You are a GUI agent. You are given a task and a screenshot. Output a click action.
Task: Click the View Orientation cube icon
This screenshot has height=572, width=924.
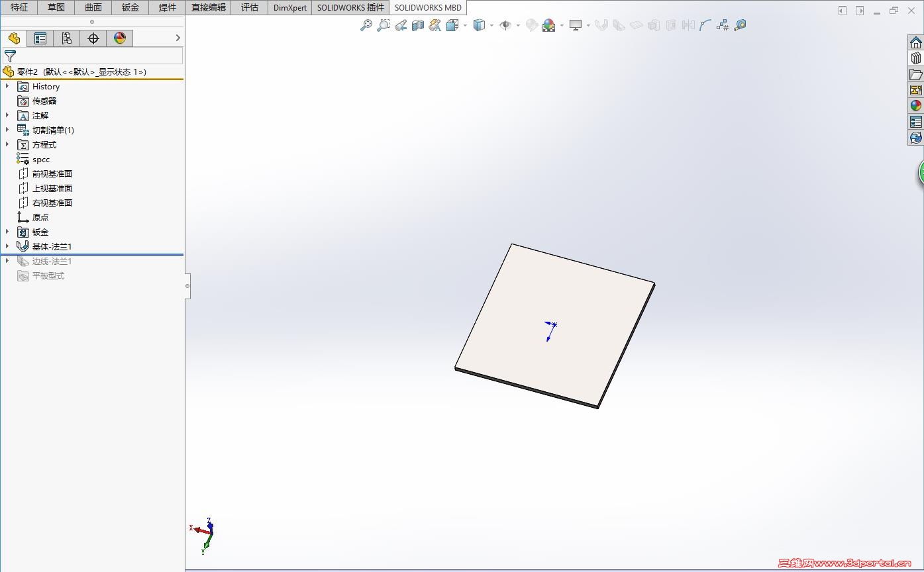[x=452, y=25]
